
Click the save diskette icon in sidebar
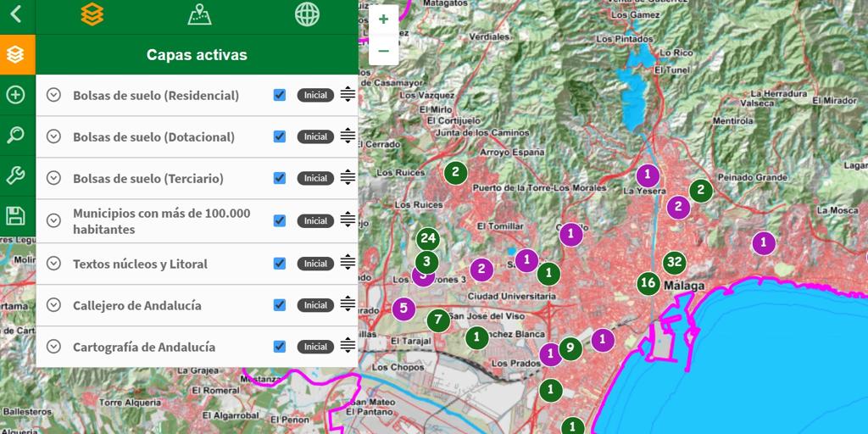click(x=15, y=215)
